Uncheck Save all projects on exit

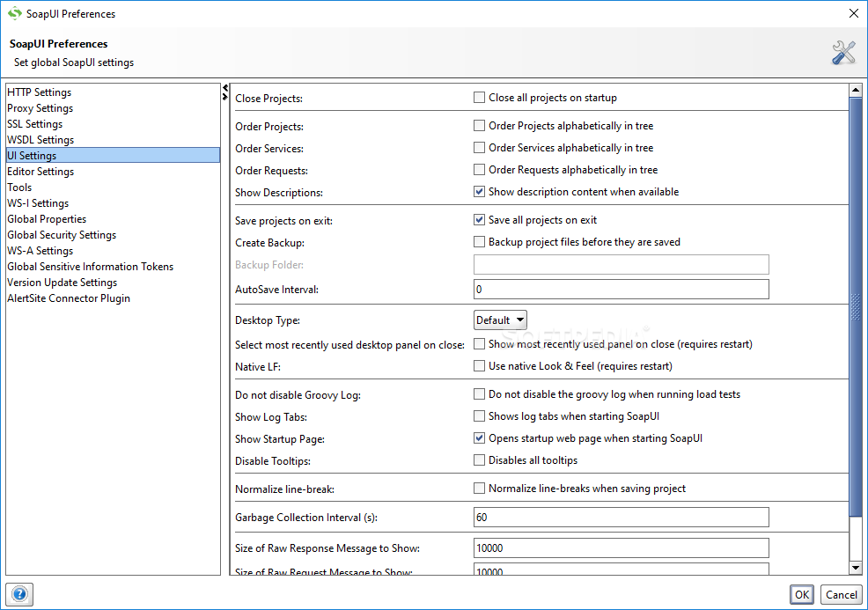[480, 220]
